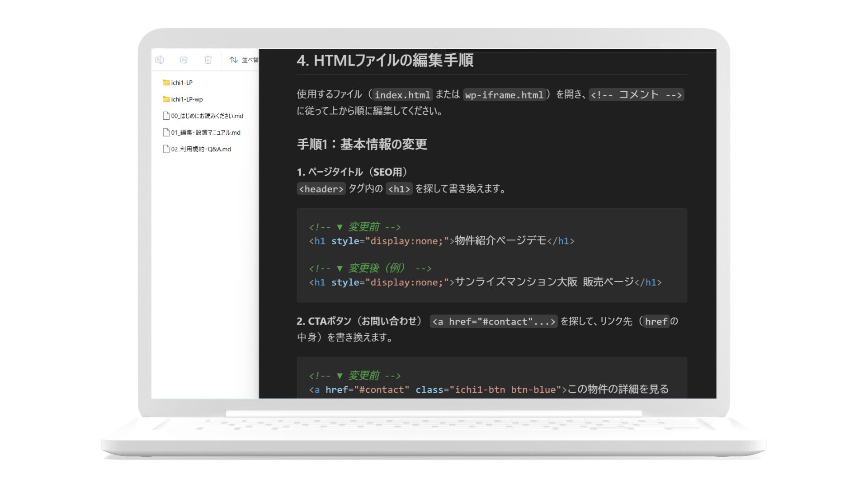868x488 pixels.
Task: Select the ichi1-LP folder icon
Action: 166,83
